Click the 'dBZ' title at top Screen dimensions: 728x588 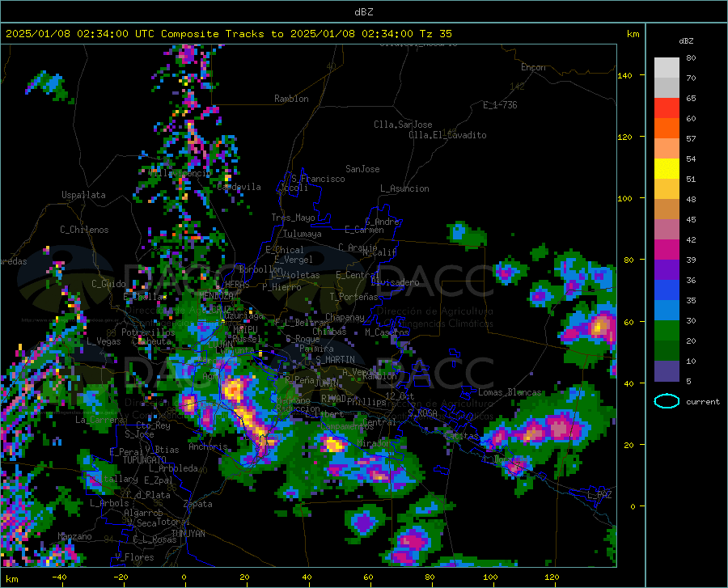pyautogui.click(x=363, y=12)
